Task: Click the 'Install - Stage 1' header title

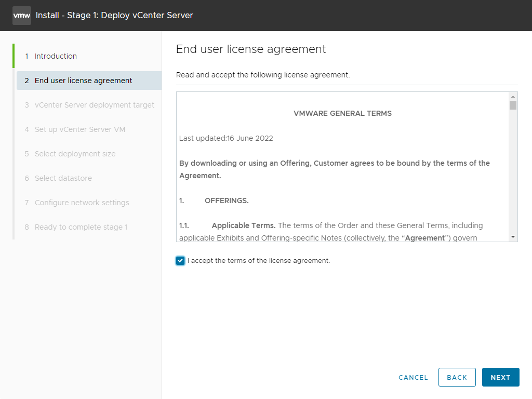Action: 114,15
